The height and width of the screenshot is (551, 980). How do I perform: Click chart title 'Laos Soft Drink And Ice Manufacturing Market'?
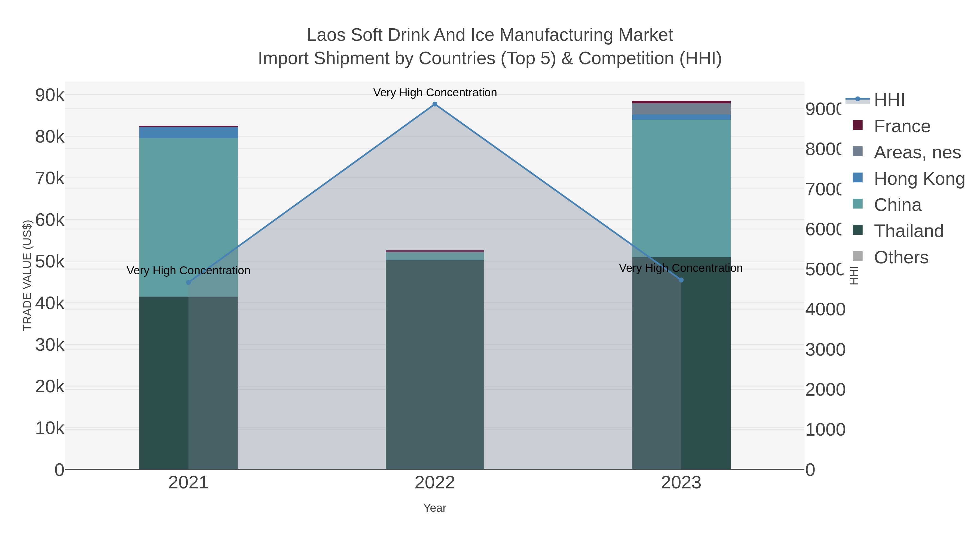pyautogui.click(x=490, y=35)
